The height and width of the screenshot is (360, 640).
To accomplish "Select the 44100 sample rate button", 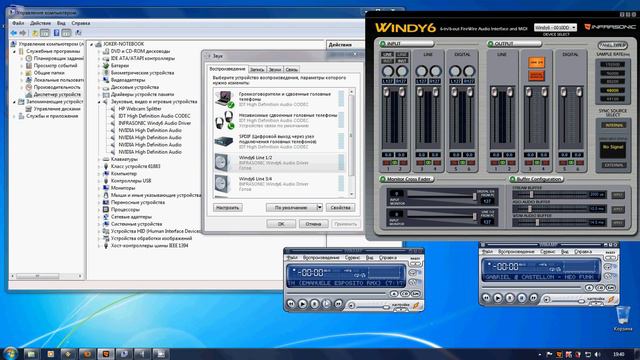I will [x=612, y=99].
